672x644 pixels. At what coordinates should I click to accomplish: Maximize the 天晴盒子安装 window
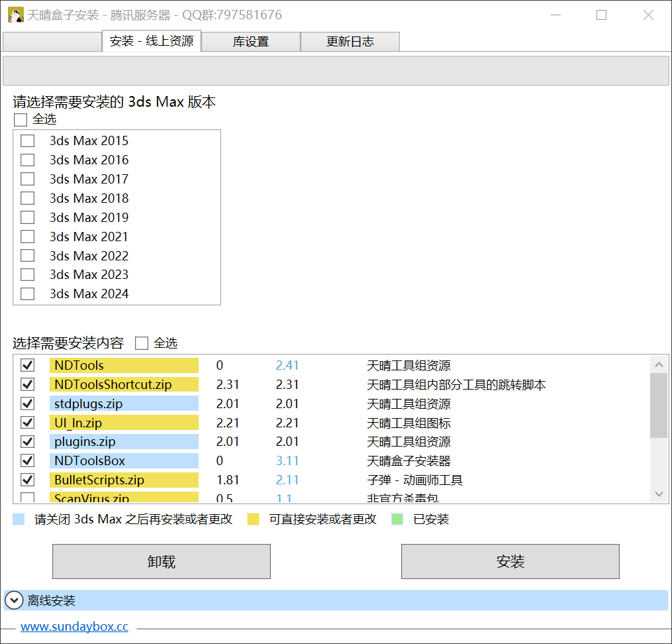click(601, 15)
